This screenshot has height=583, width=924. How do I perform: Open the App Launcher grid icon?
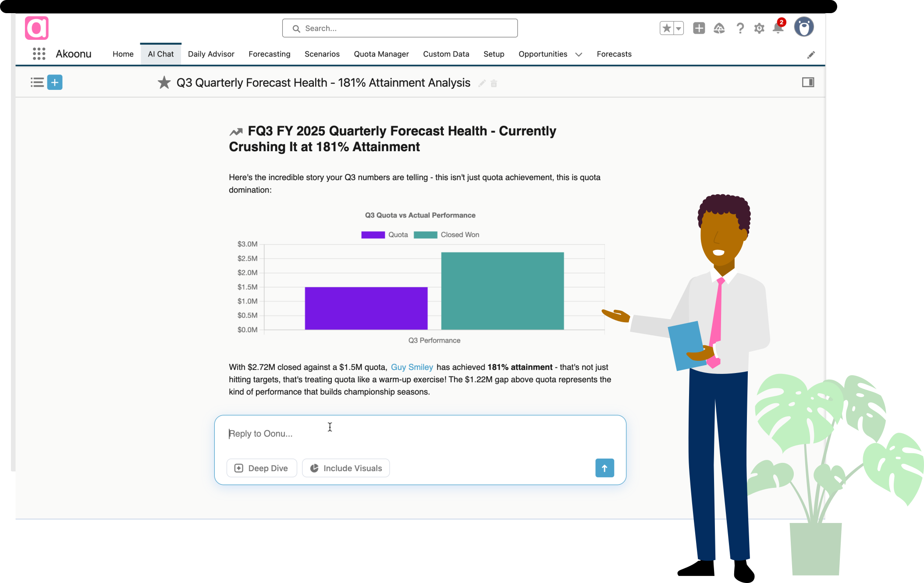pyautogui.click(x=39, y=54)
